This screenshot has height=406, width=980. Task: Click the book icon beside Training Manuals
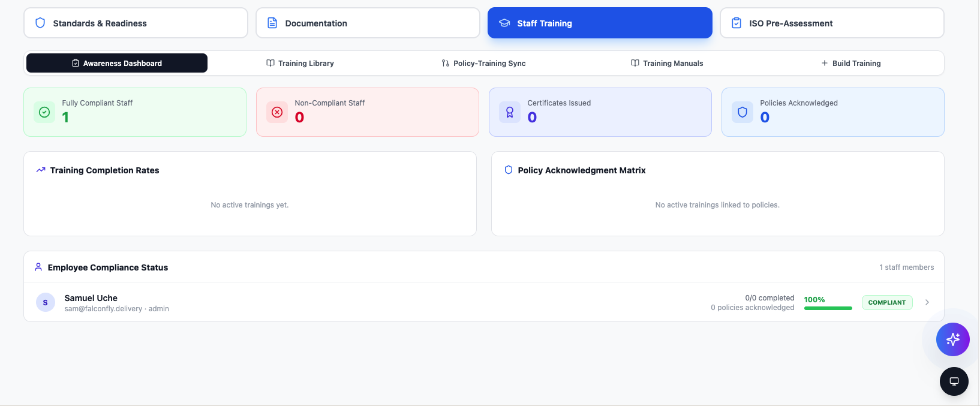(x=635, y=63)
